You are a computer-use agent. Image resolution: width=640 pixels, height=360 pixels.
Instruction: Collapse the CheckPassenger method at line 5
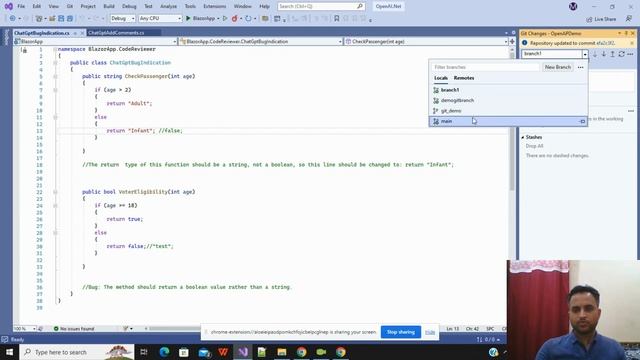(55, 76)
